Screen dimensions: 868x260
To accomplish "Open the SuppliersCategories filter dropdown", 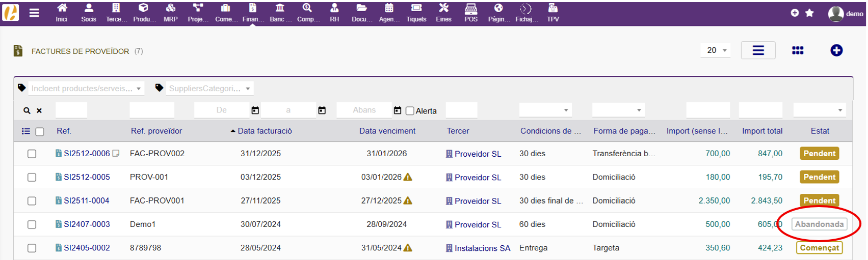I will coord(209,89).
